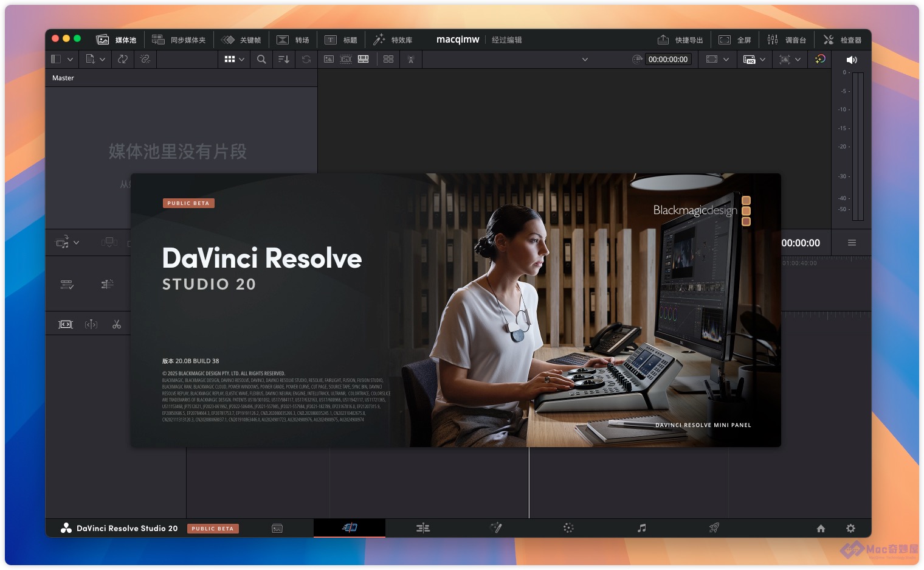Image resolution: width=924 pixels, height=570 pixels.
Task: Switch to the Cut page tab
Action: pos(350,528)
